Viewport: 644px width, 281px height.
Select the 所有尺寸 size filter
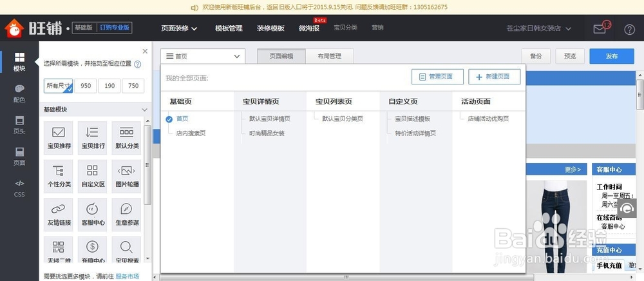59,86
